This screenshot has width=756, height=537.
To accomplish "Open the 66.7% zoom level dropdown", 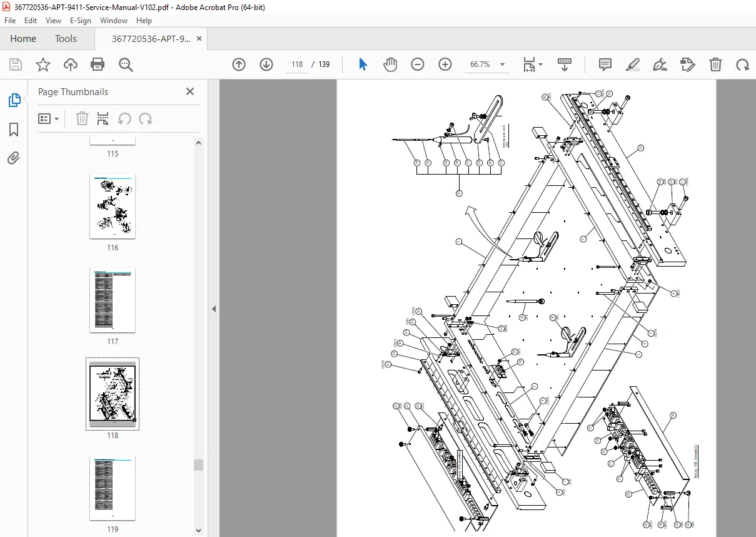I will (502, 64).
